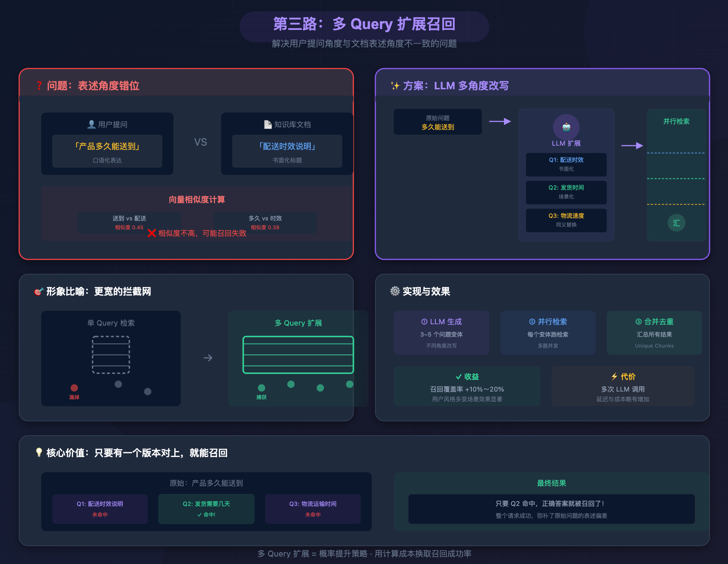
Task: Click the green 汇 merge circle
Action: tap(676, 223)
